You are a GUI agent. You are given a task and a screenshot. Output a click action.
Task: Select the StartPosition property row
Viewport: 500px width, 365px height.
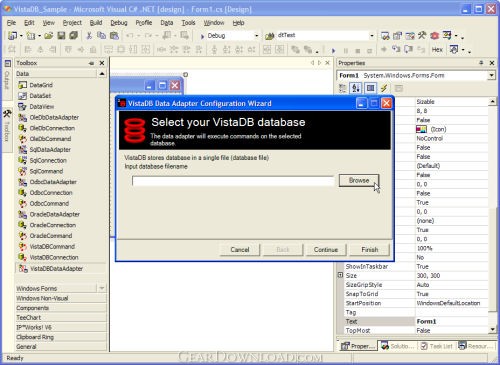pos(416,303)
